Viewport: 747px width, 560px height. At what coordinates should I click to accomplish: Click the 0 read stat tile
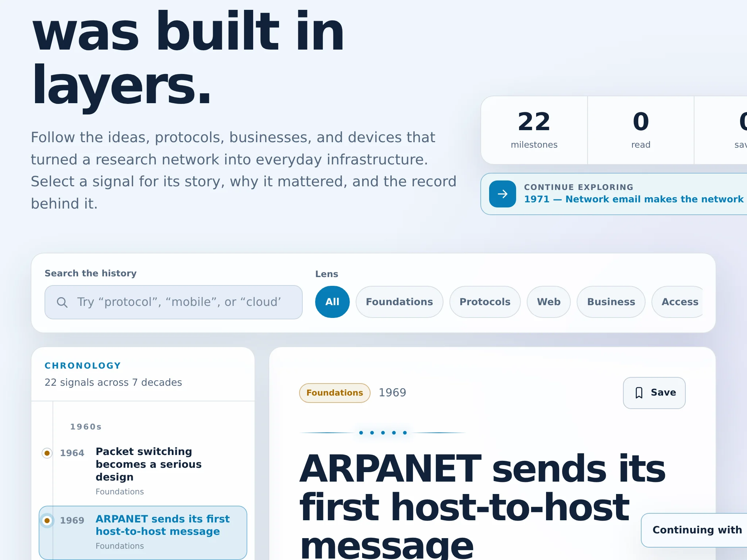(641, 130)
